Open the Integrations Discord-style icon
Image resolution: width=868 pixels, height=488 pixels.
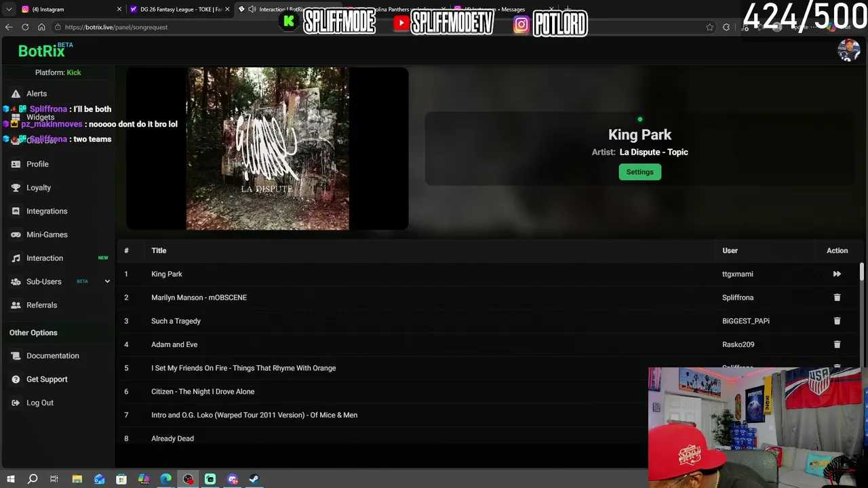click(16, 211)
